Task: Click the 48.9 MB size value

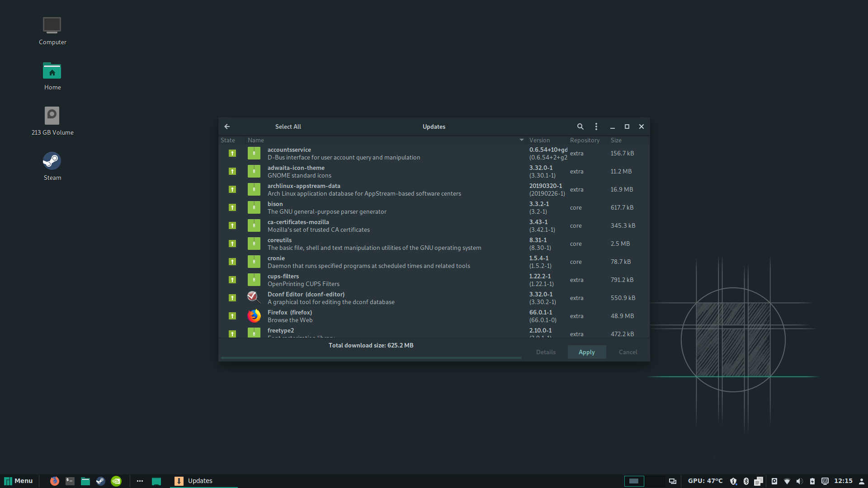Action: [x=622, y=316]
